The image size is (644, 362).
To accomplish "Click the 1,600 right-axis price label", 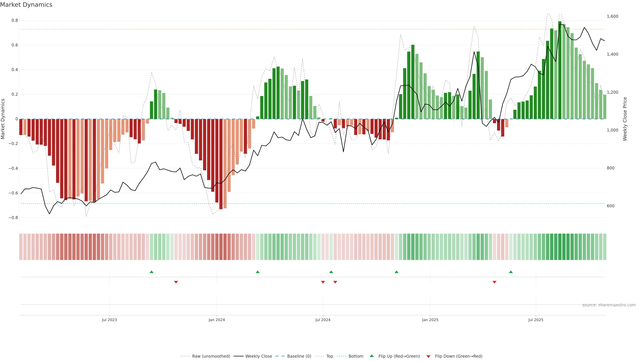I will 612,16.
